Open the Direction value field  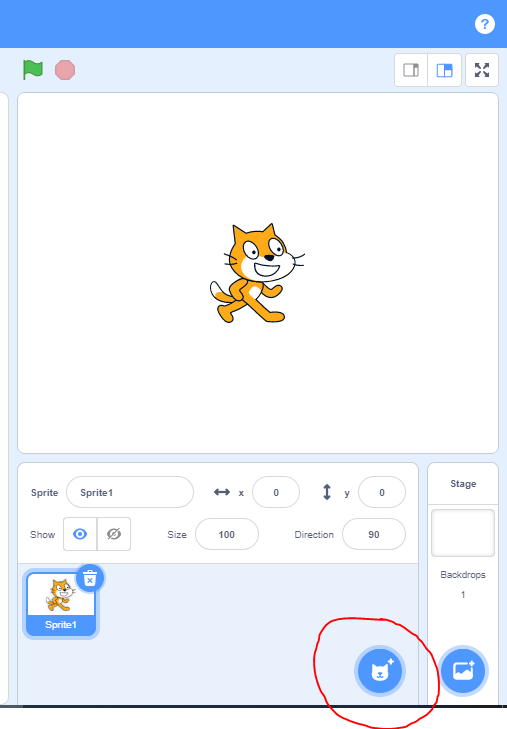pos(374,534)
